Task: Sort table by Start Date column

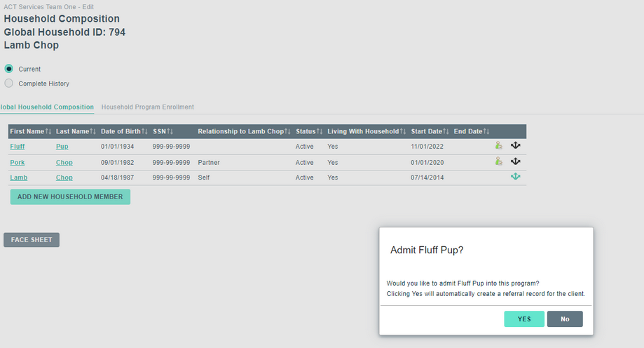Action: pos(430,132)
